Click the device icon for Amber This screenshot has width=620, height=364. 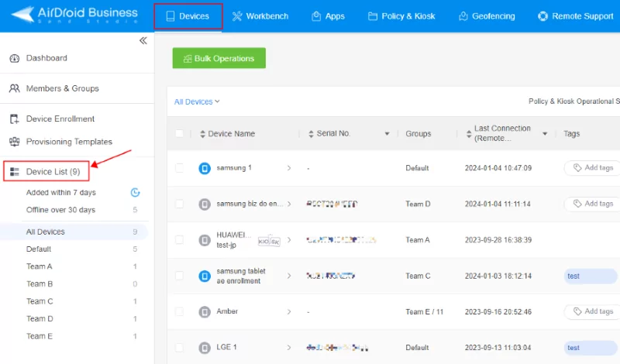click(205, 312)
